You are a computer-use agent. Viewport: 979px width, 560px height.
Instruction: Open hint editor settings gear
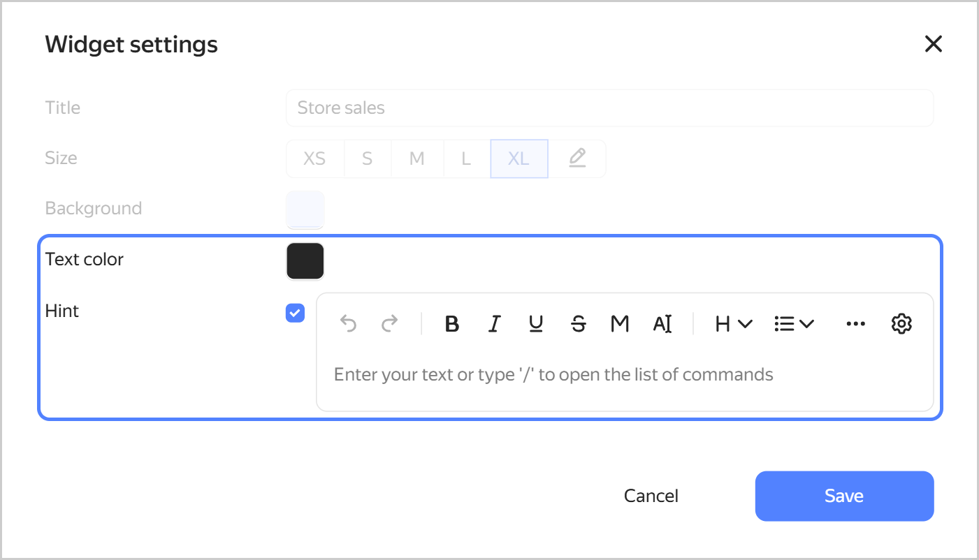(x=901, y=324)
